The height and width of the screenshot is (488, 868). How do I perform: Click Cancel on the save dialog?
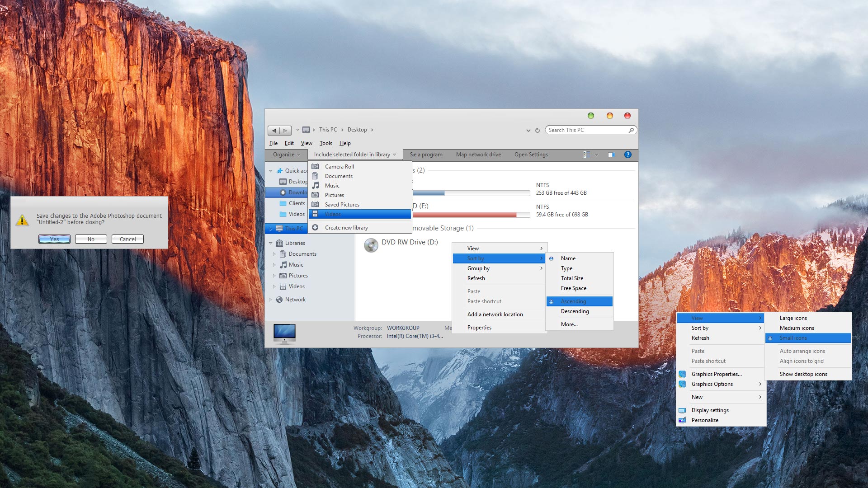(127, 239)
